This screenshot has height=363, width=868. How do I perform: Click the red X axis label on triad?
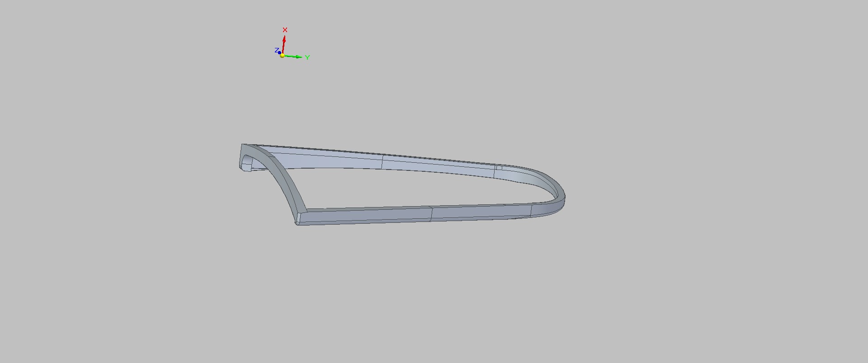(285, 30)
